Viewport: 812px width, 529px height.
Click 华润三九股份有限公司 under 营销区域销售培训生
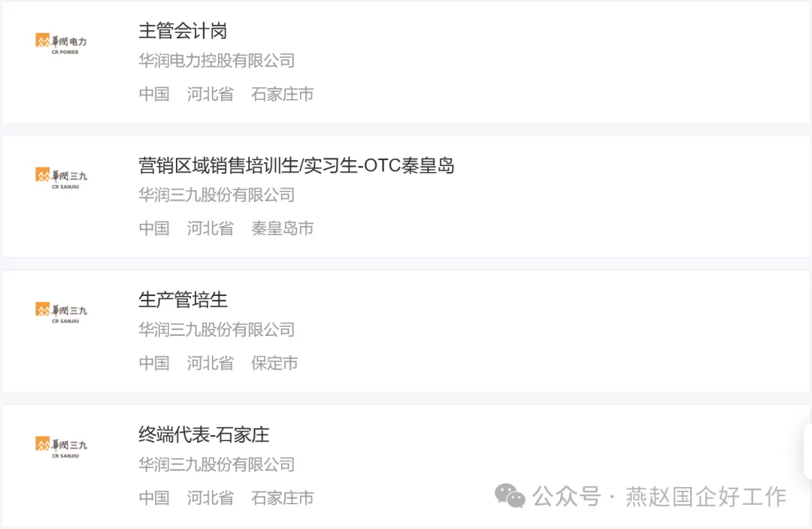217,195
